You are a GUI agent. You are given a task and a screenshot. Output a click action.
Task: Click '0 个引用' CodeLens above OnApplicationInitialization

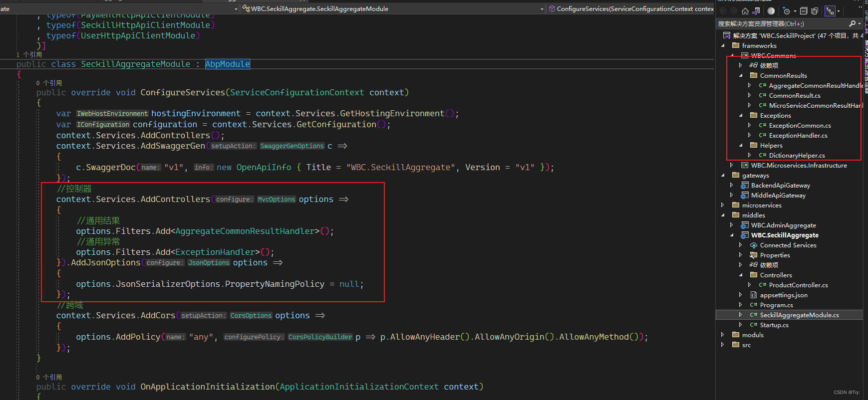pos(49,377)
